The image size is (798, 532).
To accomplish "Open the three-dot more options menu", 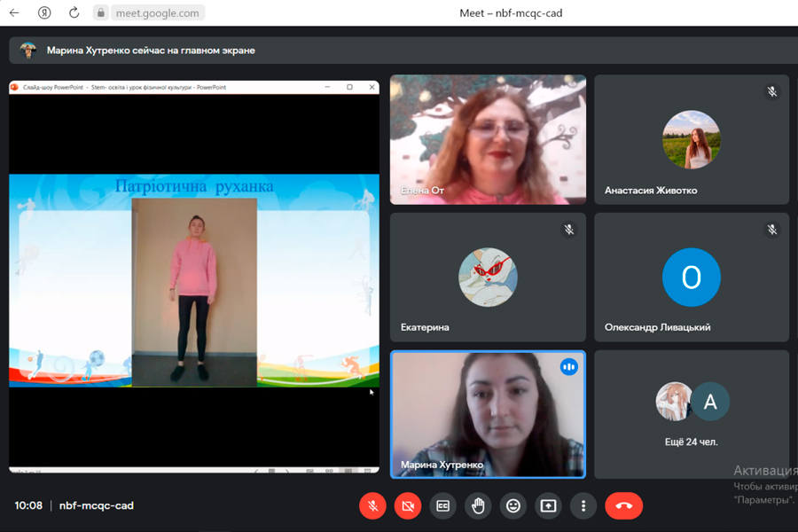I will tap(583, 505).
